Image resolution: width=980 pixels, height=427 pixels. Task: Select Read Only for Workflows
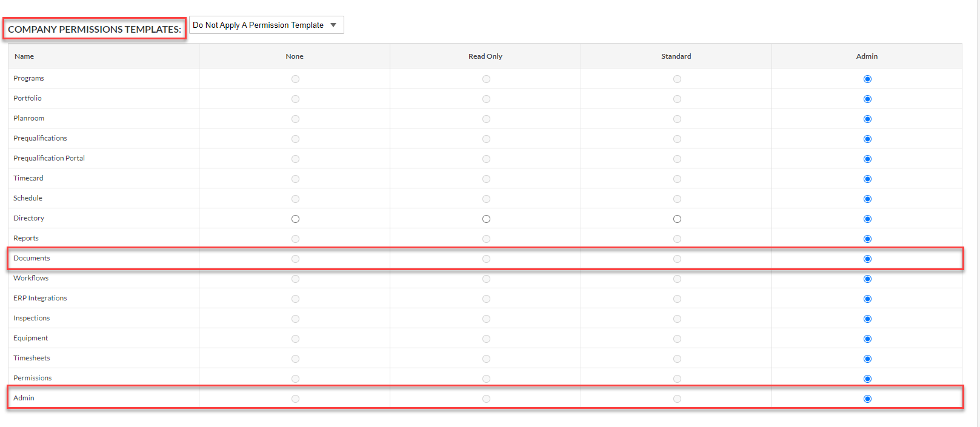[486, 279]
